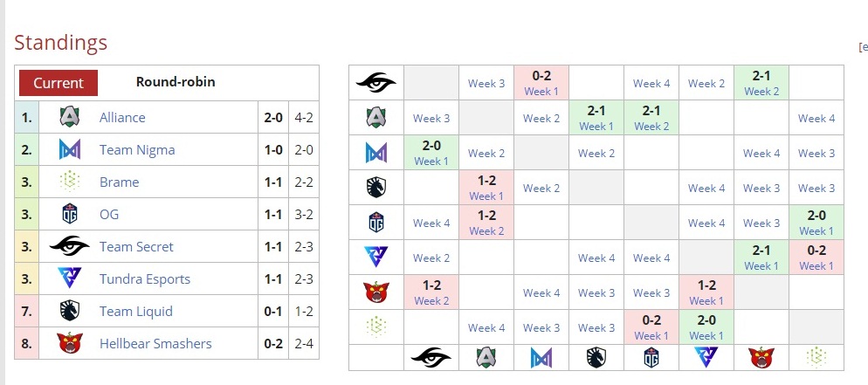868x385 pixels.
Task: Click Tundra Esports logo in standings list
Action: click(x=70, y=278)
